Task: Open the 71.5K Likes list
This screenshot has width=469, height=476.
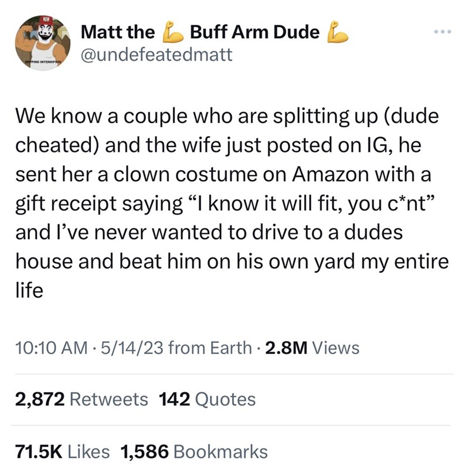Action: (61, 451)
